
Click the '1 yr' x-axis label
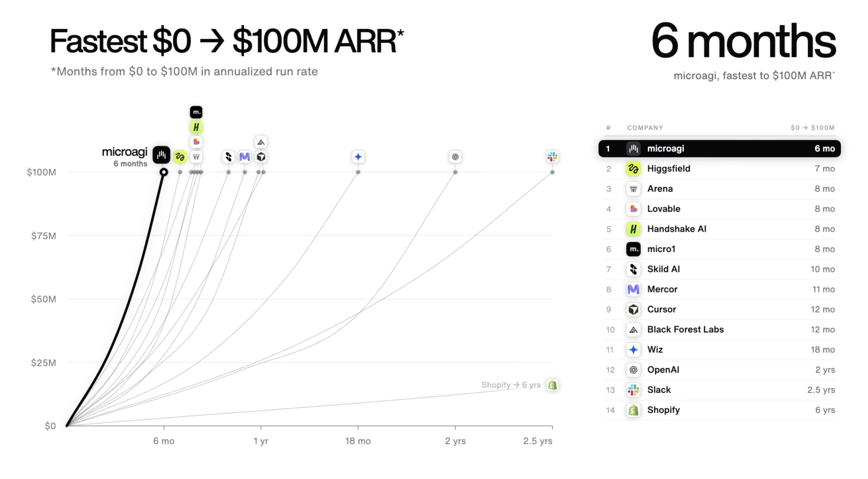pyautogui.click(x=261, y=441)
